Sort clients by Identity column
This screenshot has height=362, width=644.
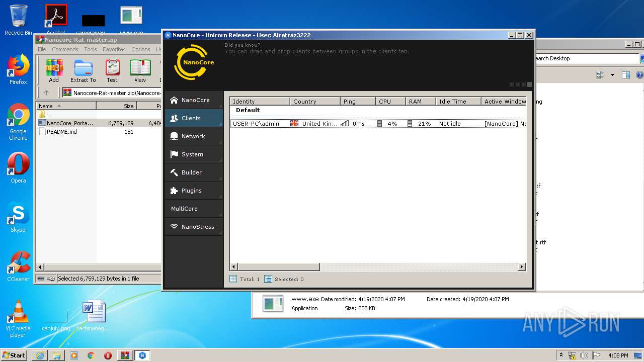point(260,101)
